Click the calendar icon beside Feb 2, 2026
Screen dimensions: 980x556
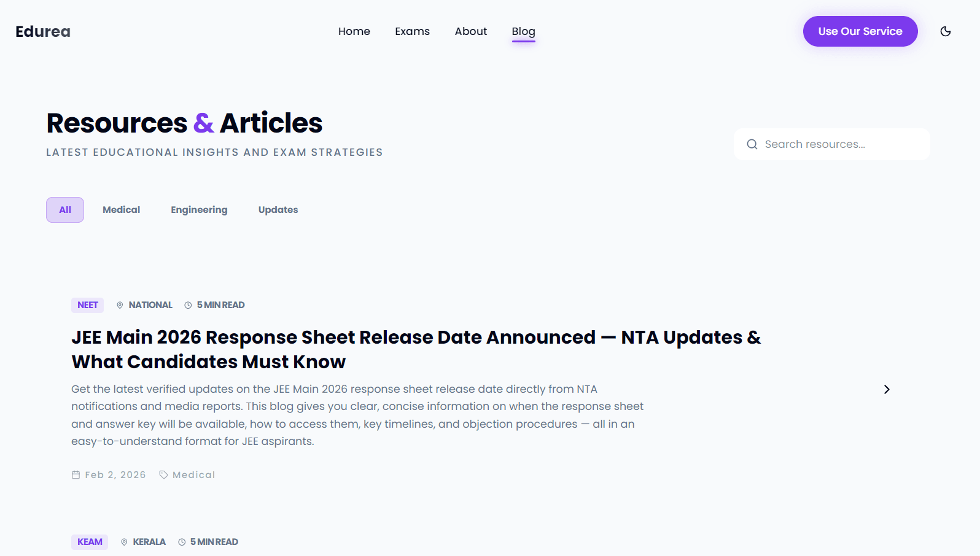pos(76,475)
